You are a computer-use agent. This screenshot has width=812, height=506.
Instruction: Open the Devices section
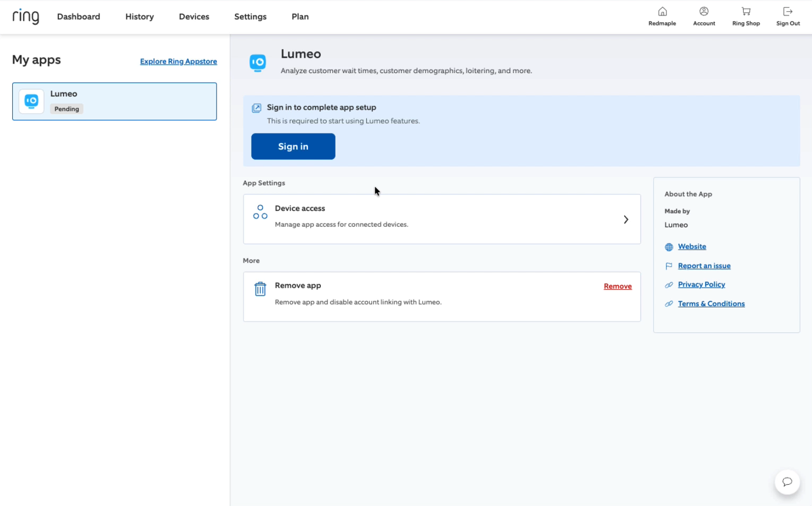[x=194, y=16]
